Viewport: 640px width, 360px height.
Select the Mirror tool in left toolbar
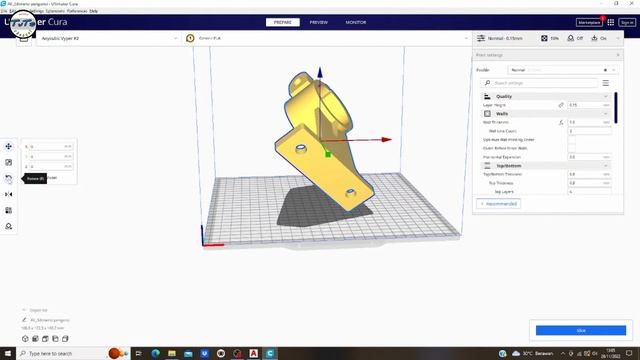point(9,194)
